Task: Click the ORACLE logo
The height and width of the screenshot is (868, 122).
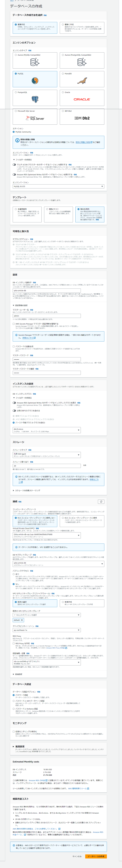Action: (x=82, y=99)
